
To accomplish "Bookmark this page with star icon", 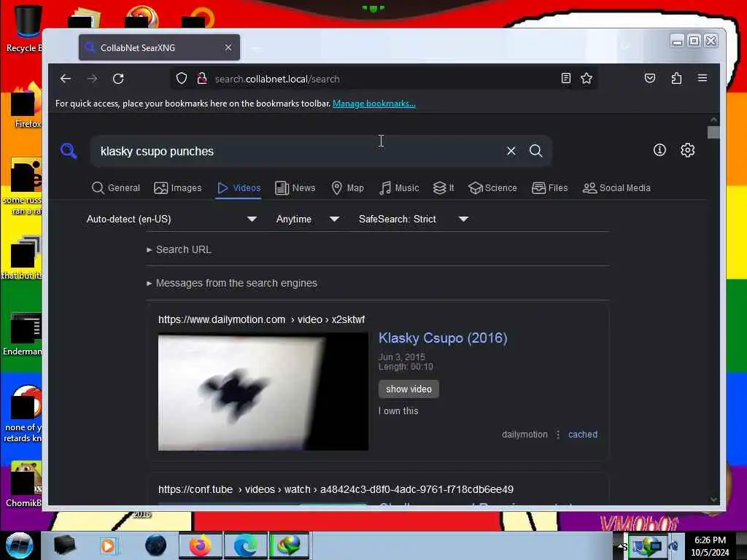I will pos(587,78).
